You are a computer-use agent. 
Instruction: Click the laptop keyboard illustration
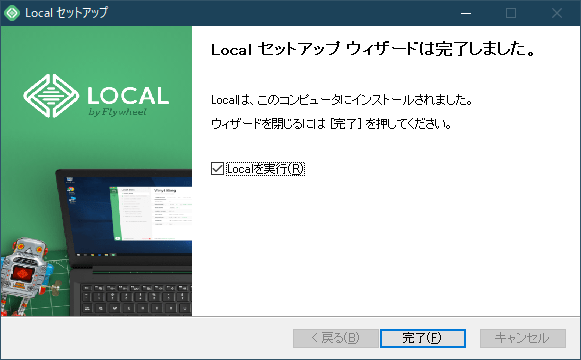coord(136,299)
